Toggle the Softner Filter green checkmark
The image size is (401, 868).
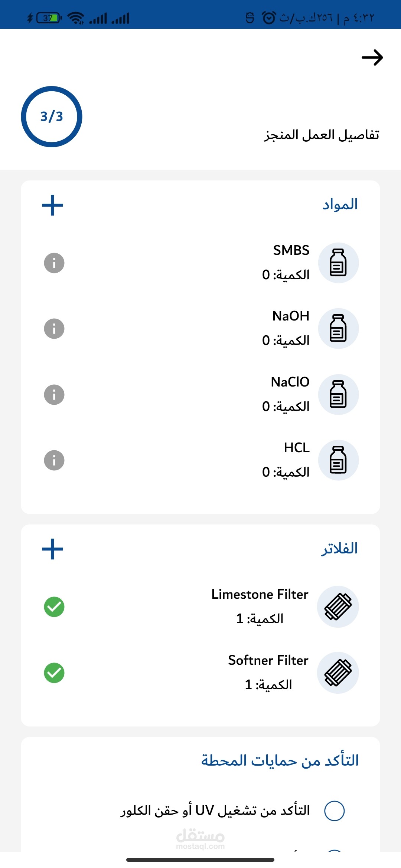click(54, 673)
